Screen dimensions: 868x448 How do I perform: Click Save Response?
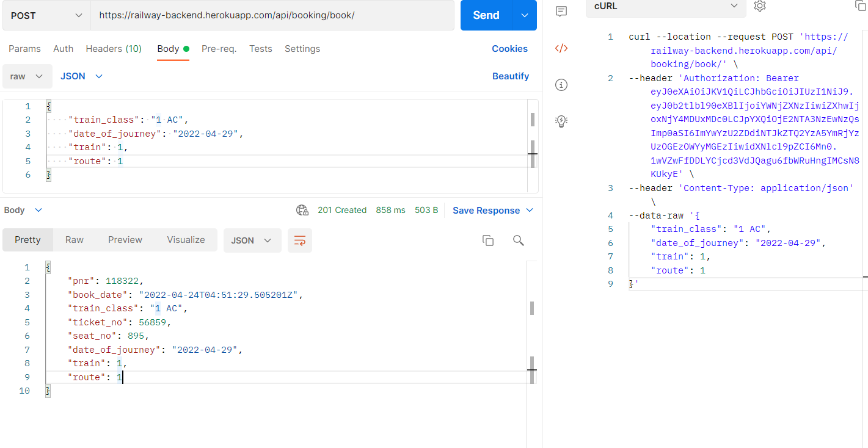(486, 210)
